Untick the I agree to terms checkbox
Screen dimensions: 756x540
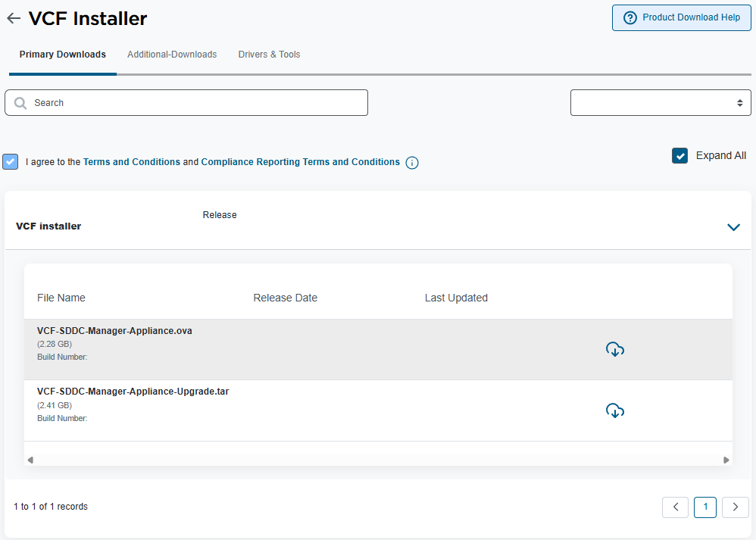[x=10, y=161]
